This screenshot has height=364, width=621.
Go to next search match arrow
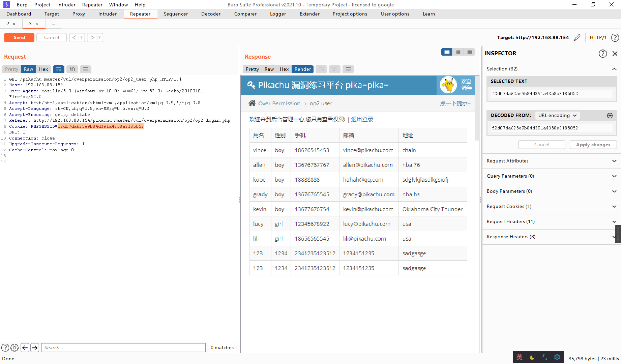pyautogui.click(x=35, y=347)
